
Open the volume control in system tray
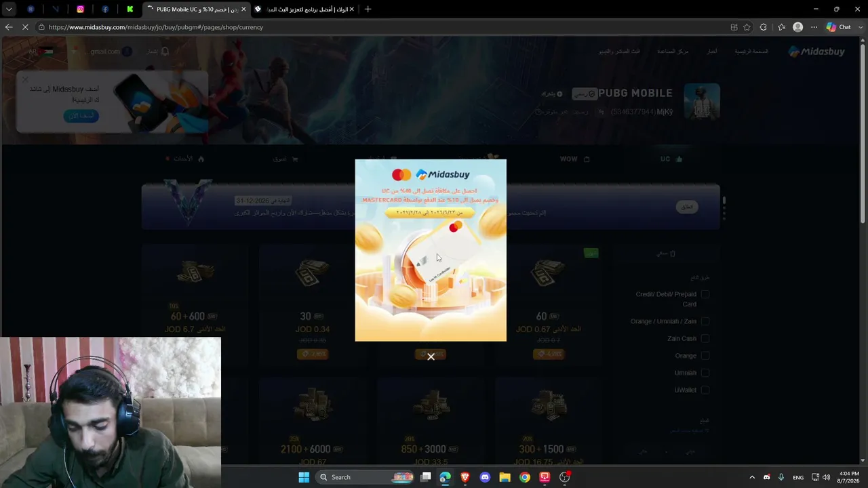tap(826, 477)
